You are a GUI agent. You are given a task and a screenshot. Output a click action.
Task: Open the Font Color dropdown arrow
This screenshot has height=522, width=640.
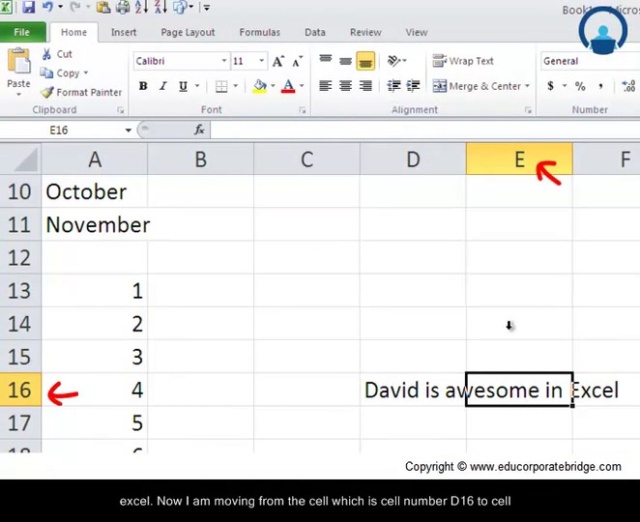(x=302, y=86)
